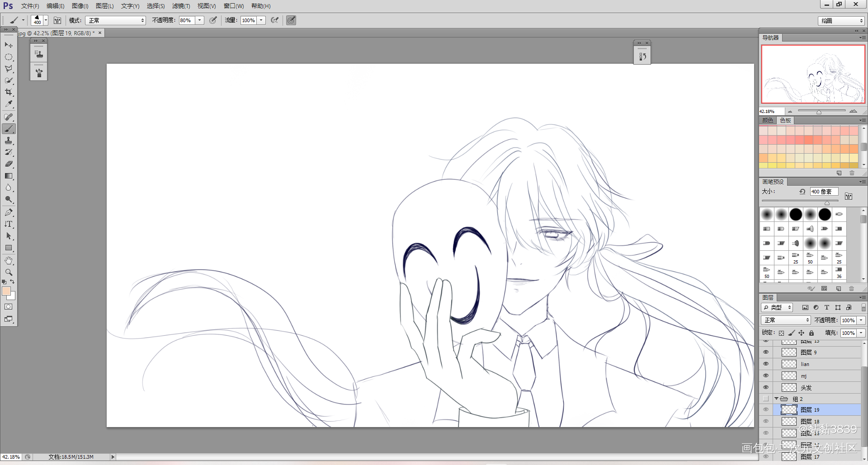This screenshot has height=465, width=868.
Task: Select the Clone Stamp tool
Action: pos(9,141)
